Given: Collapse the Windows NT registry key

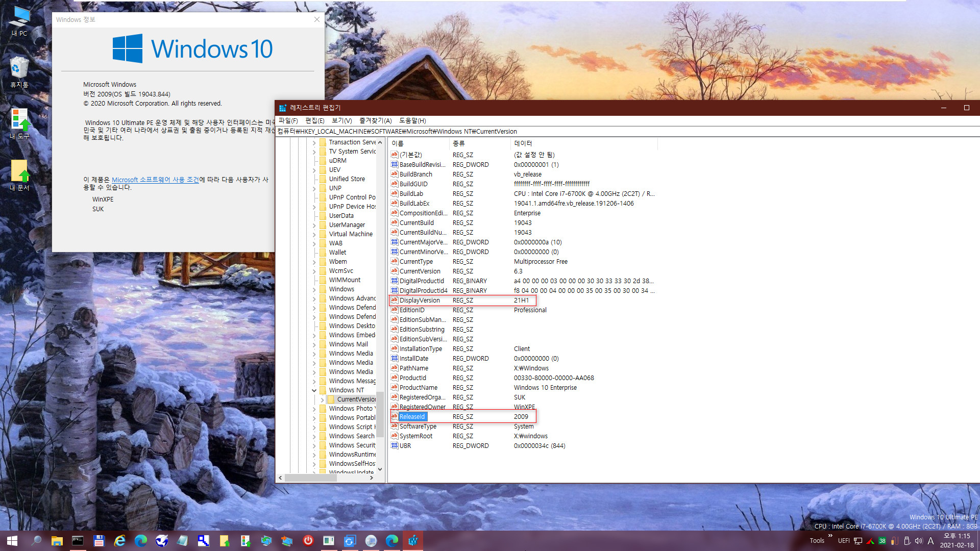Looking at the screenshot, I should [x=314, y=391].
